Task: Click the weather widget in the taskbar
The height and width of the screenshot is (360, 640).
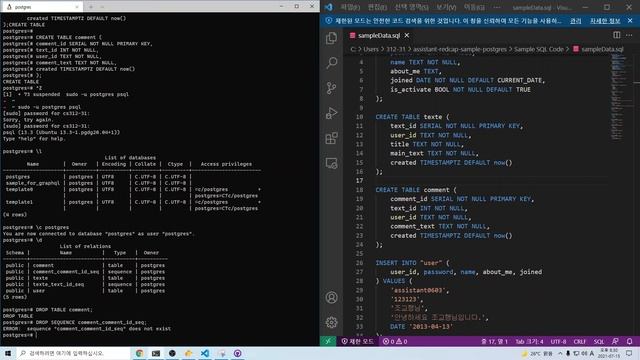Action: click(538, 353)
